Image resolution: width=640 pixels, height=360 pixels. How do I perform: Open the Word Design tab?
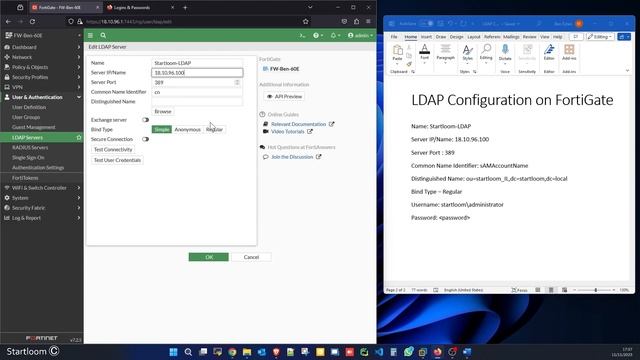456,37
